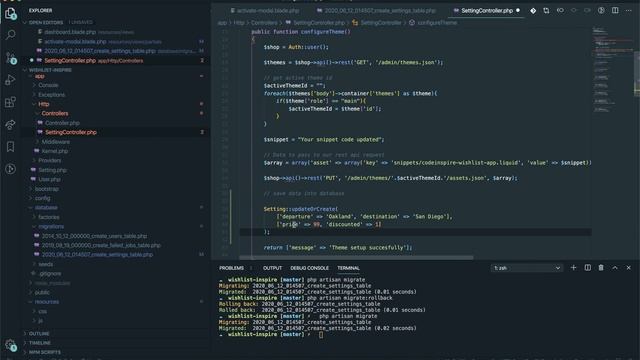Click the unsaved dot on SettingController.php tab
640x360 pixels.
[518, 11]
